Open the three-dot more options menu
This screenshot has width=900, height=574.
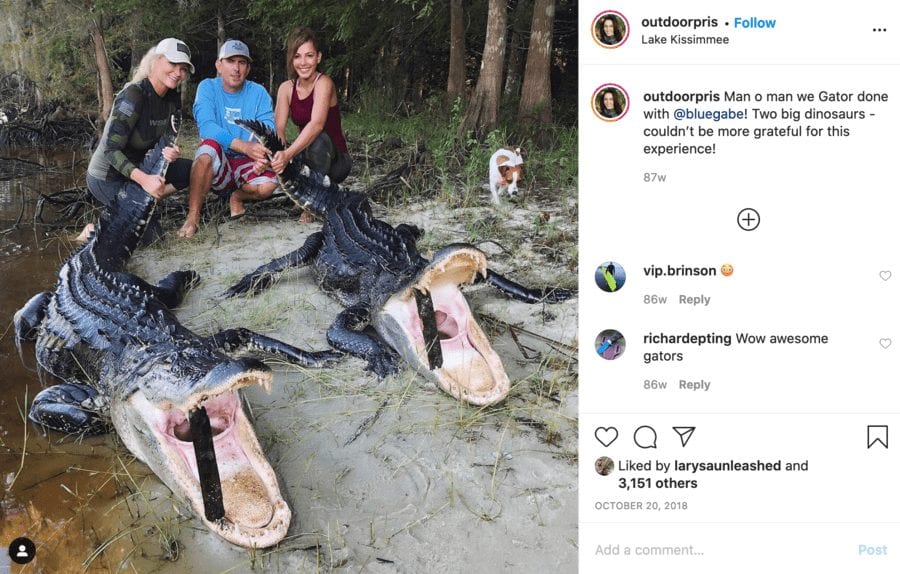coord(879,30)
